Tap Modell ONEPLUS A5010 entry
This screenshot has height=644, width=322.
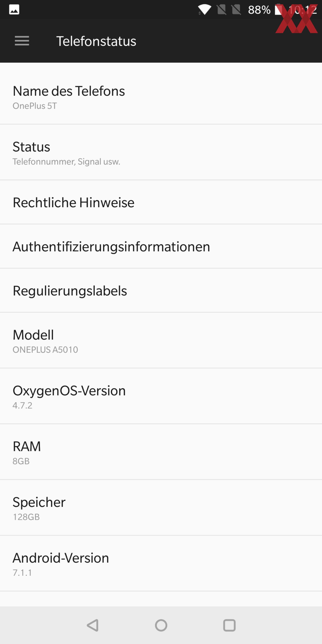[161, 340]
